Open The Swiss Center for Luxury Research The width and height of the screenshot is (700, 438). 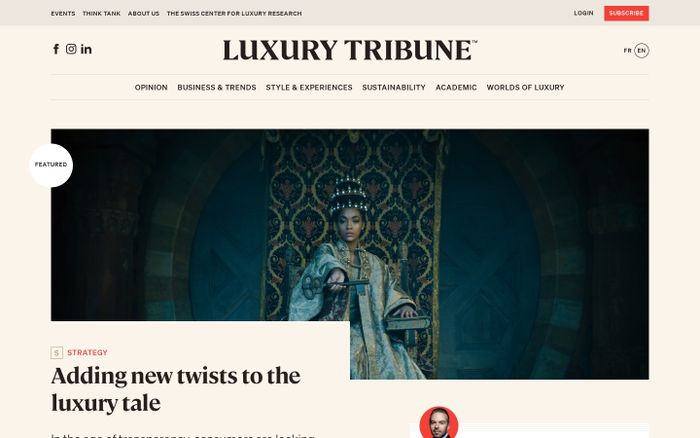[234, 14]
